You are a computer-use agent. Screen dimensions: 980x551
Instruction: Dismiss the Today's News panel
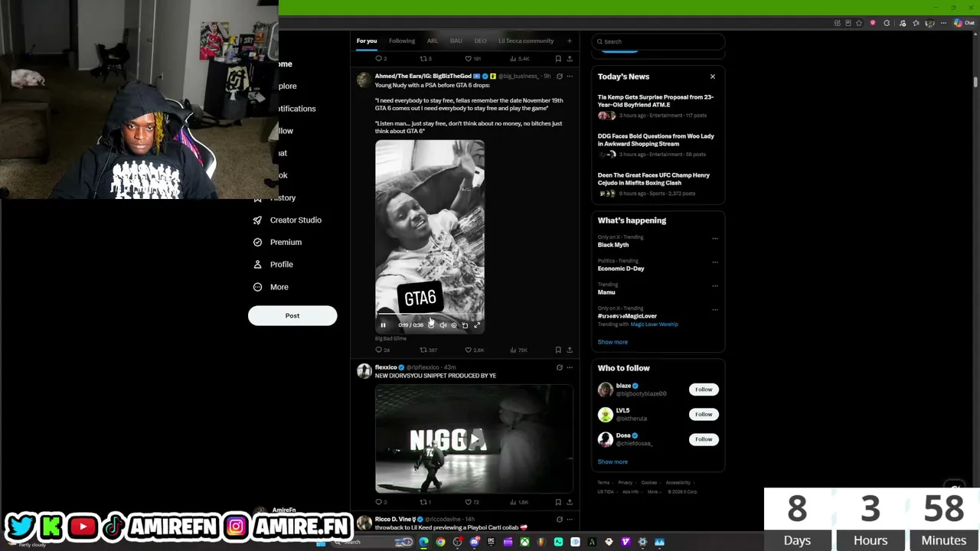pos(712,77)
